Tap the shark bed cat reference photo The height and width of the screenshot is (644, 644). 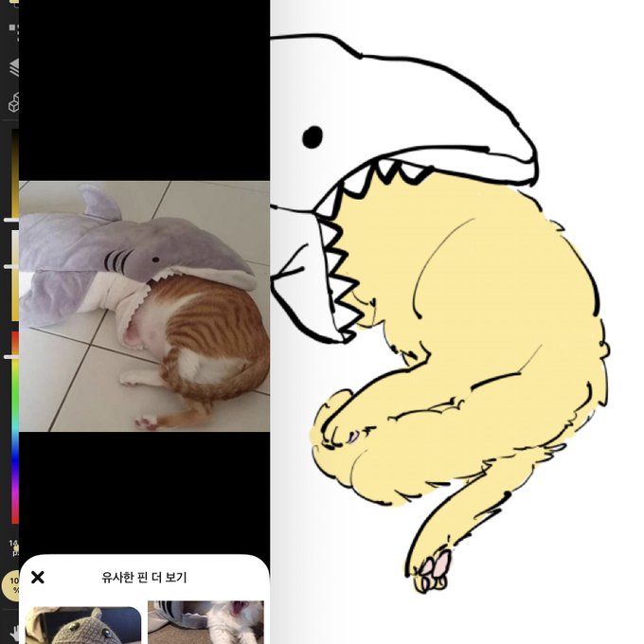pyautogui.click(x=144, y=306)
